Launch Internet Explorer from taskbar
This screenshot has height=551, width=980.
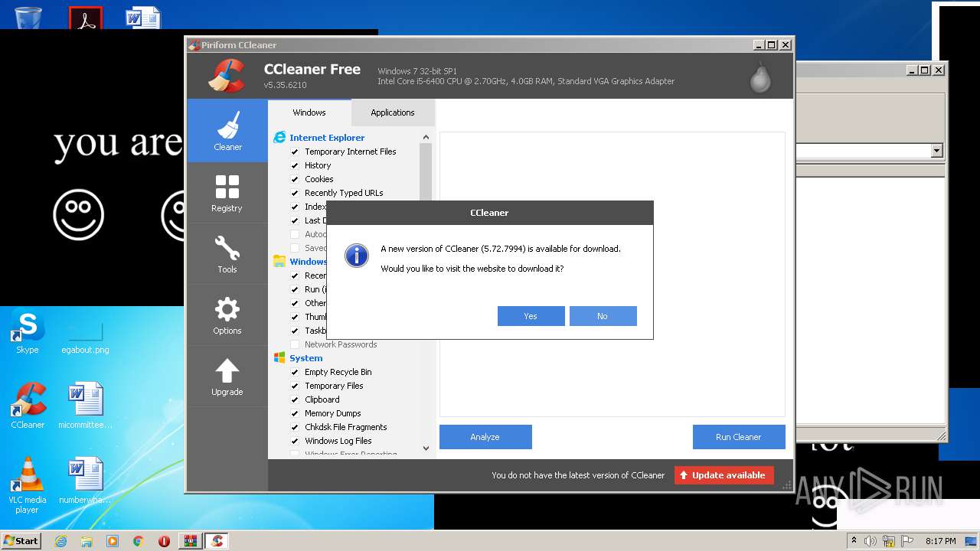click(x=60, y=541)
